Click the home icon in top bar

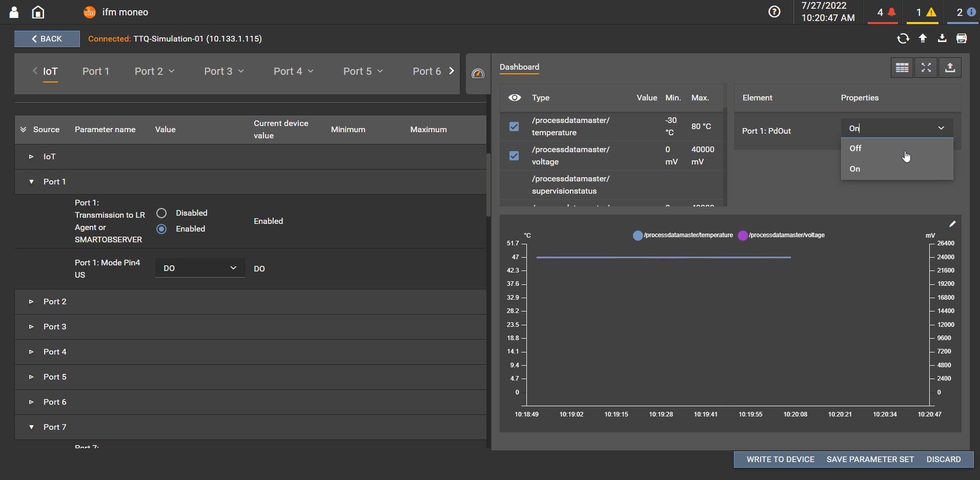38,12
